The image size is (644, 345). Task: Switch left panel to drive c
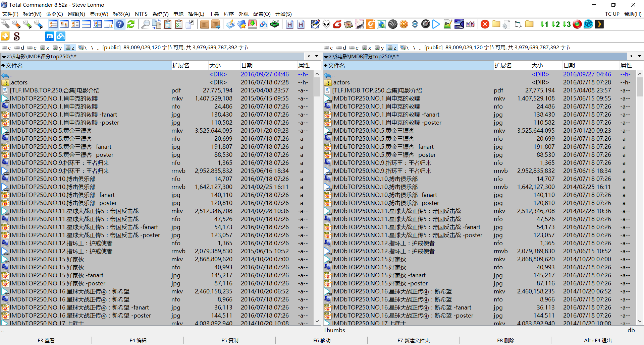pos(6,48)
